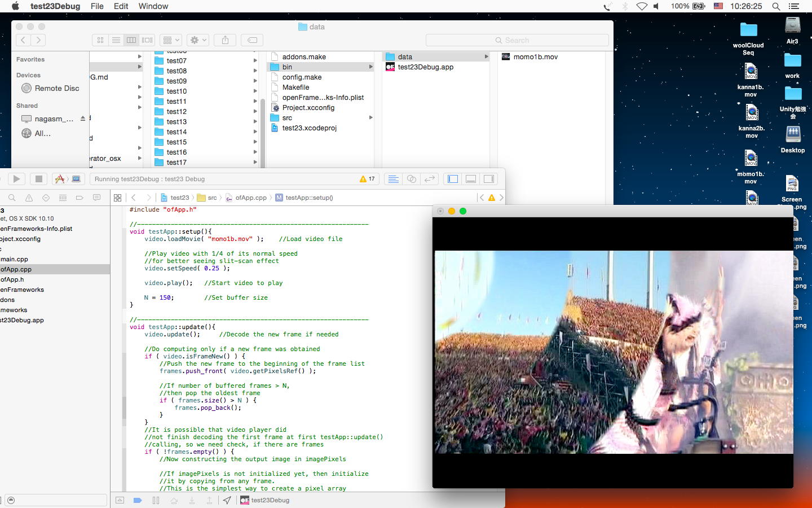The image size is (812, 508).
Task: Click the Finder edit tags button
Action: point(253,40)
